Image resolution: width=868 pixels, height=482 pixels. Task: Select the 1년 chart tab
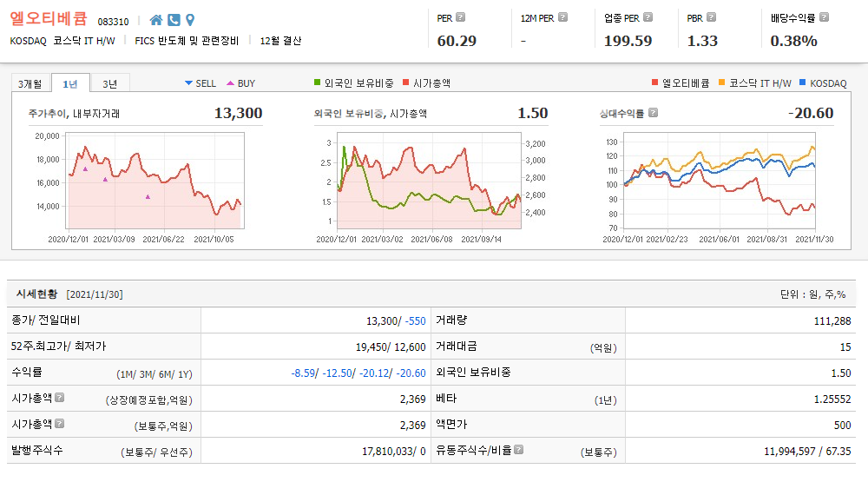pyautogui.click(x=70, y=83)
